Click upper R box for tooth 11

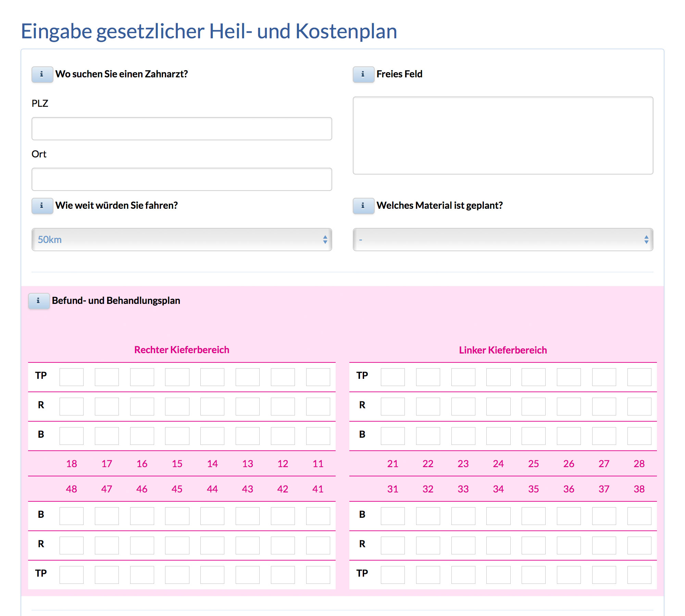[318, 407]
